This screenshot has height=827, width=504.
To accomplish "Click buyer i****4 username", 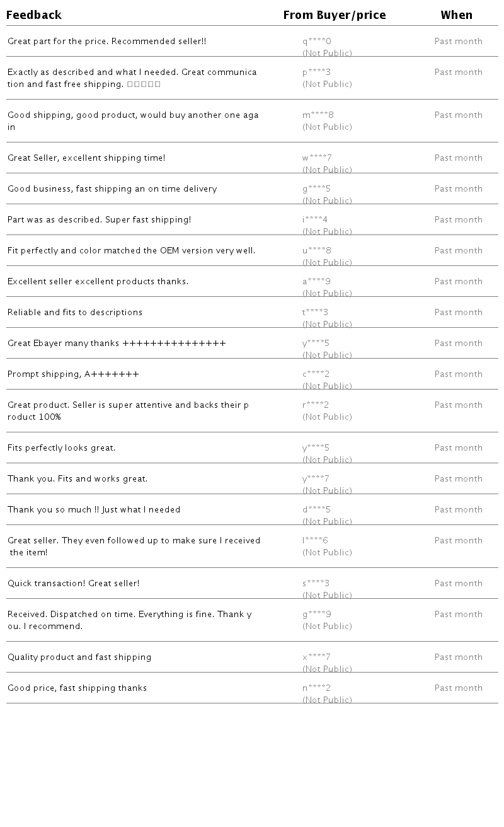I will (x=315, y=220).
